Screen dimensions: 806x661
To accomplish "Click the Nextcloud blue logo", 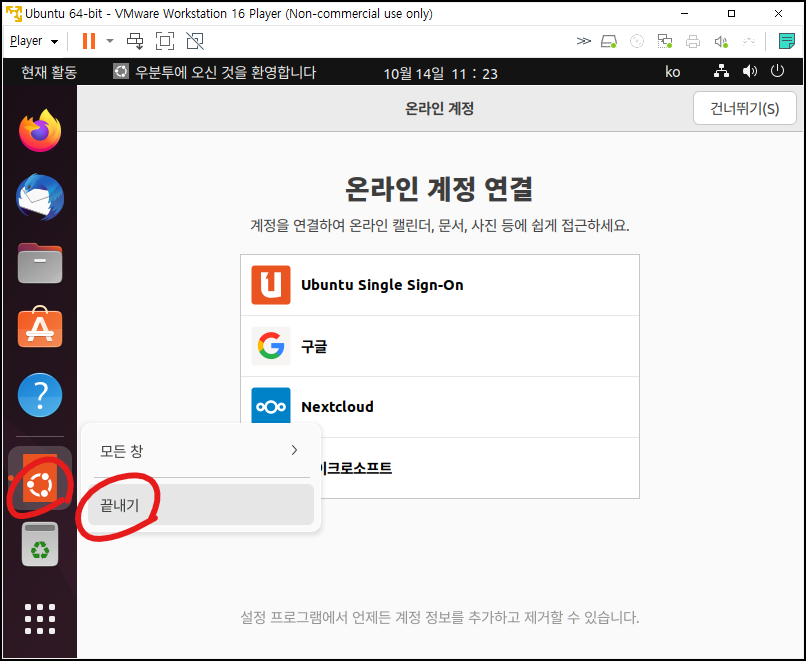I will click(271, 406).
